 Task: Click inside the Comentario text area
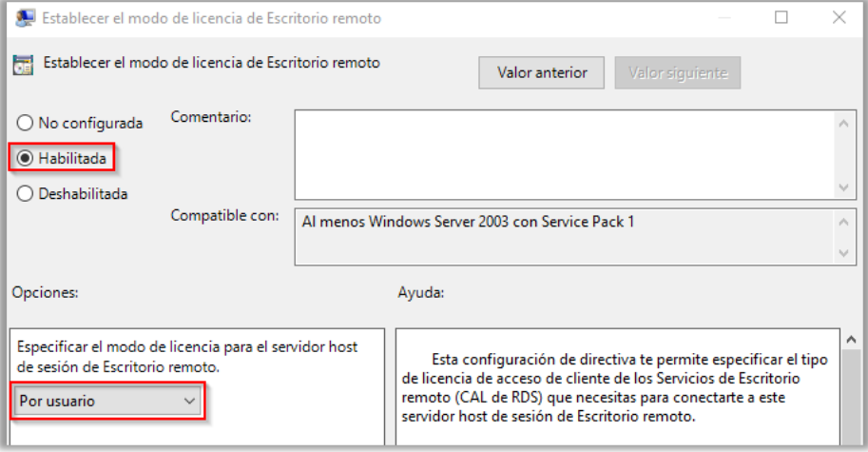tap(564, 154)
